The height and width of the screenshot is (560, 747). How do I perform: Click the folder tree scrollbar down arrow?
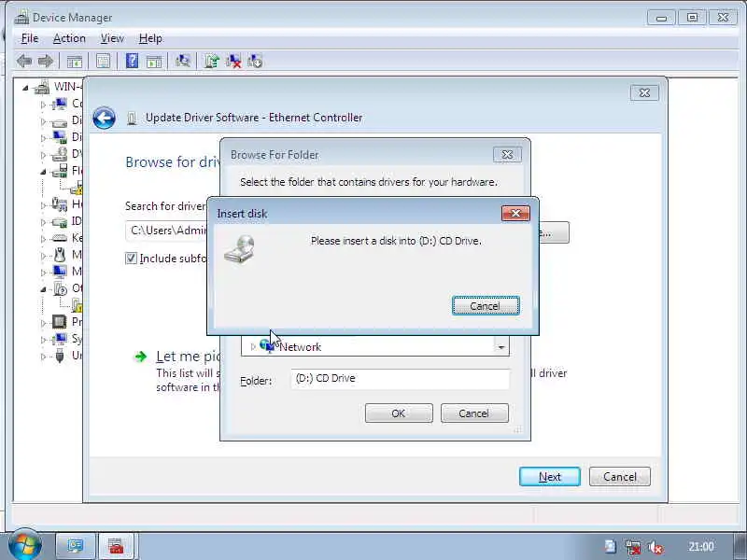click(x=501, y=347)
